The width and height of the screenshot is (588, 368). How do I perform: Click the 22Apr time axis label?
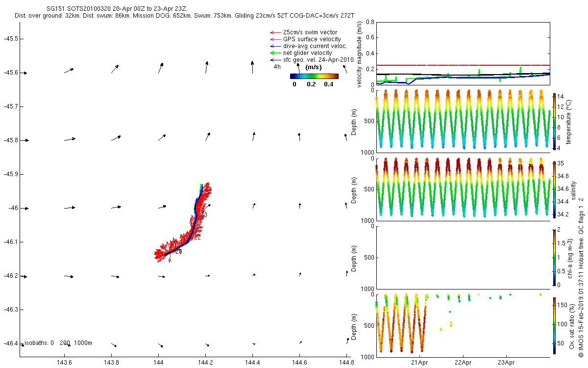coord(463,363)
